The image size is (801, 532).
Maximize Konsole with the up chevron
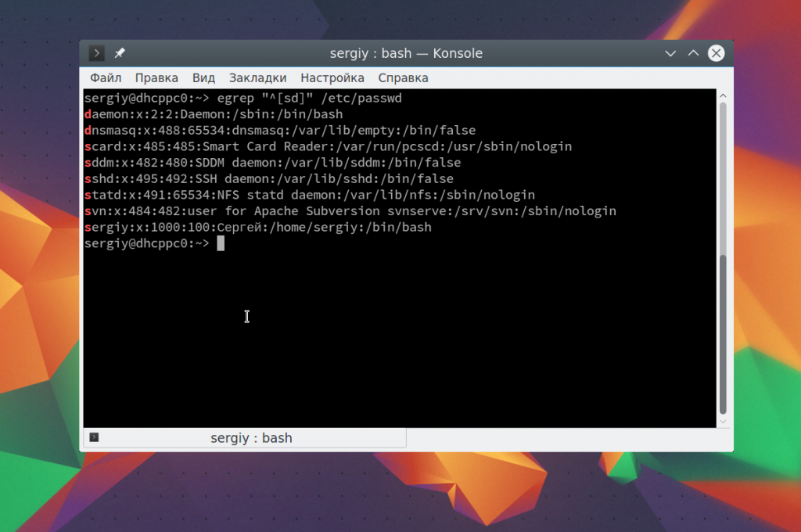693,53
